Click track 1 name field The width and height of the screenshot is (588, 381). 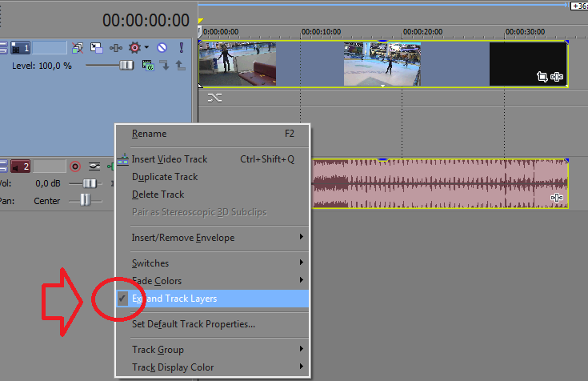click(x=50, y=48)
